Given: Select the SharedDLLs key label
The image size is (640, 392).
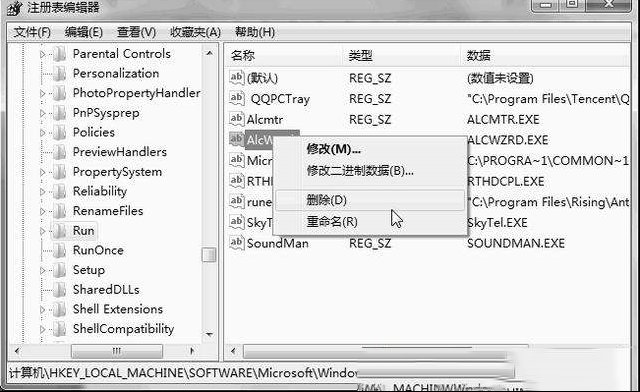Looking at the screenshot, I should coord(106,290).
